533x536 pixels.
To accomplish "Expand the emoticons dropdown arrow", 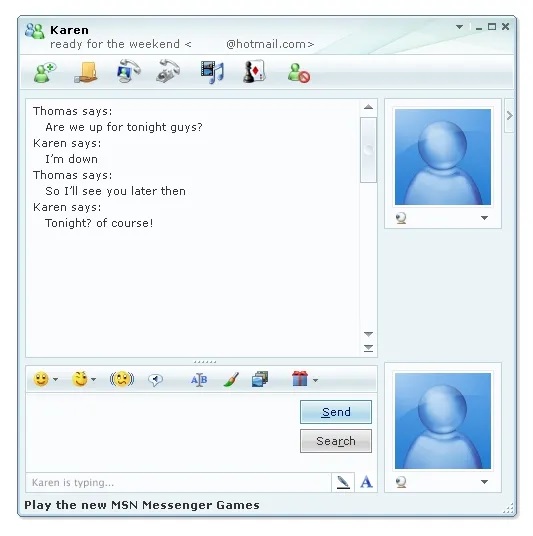I will (x=55, y=379).
